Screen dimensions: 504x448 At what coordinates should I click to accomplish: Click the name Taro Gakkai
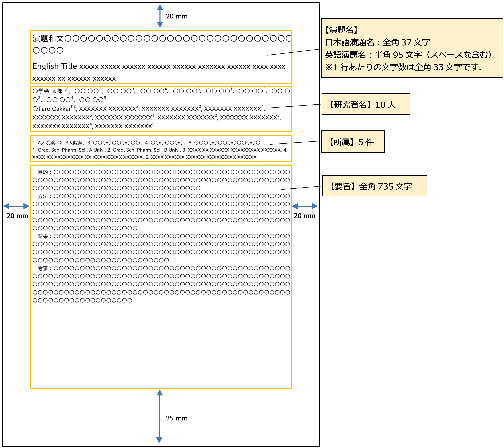[x=54, y=109]
